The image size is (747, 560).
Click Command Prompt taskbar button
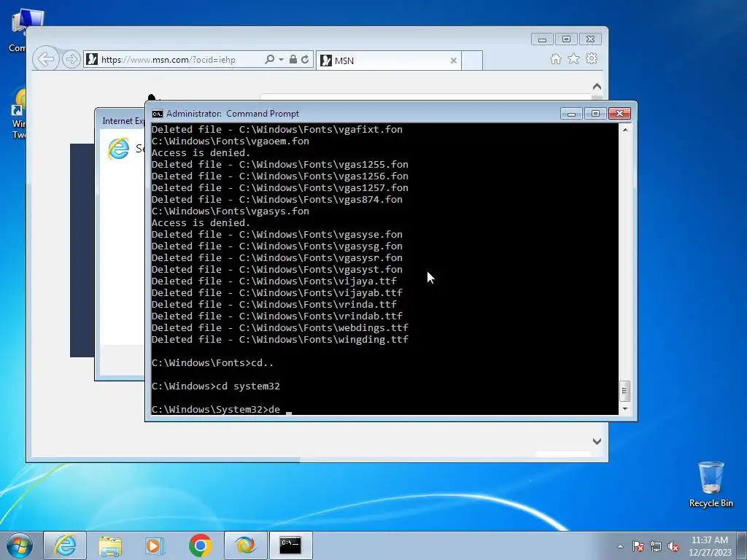pyautogui.click(x=290, y=545)
